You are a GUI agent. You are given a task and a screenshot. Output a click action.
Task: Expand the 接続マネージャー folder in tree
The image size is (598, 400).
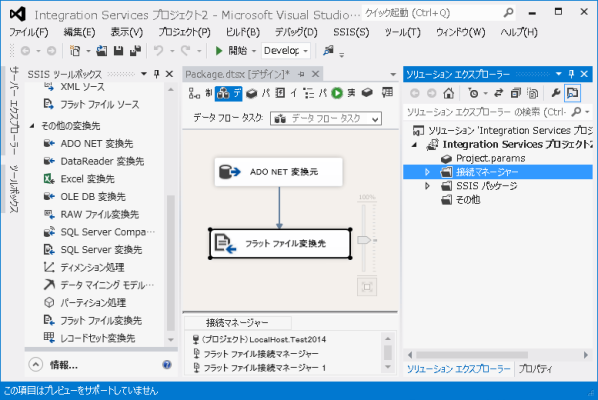427,172
